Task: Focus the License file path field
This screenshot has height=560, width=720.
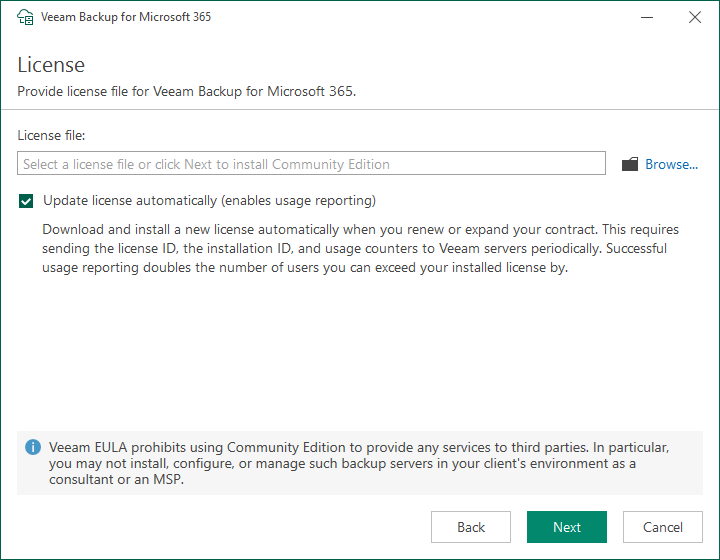Action: [x=311, y=163]
